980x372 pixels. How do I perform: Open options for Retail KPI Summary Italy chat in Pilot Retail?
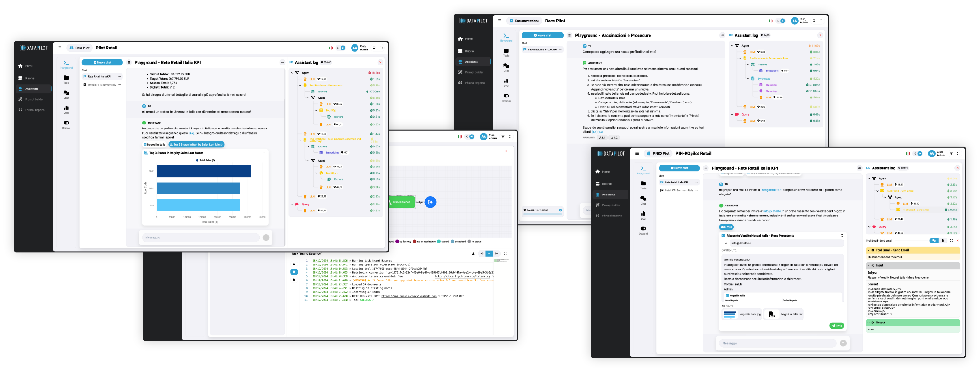(x=120, y=85)
